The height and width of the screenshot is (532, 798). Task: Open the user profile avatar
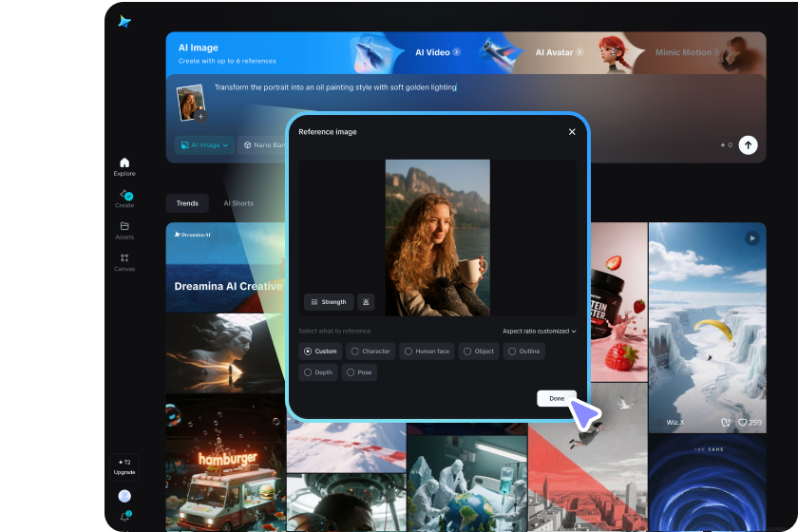pos(124,495)
